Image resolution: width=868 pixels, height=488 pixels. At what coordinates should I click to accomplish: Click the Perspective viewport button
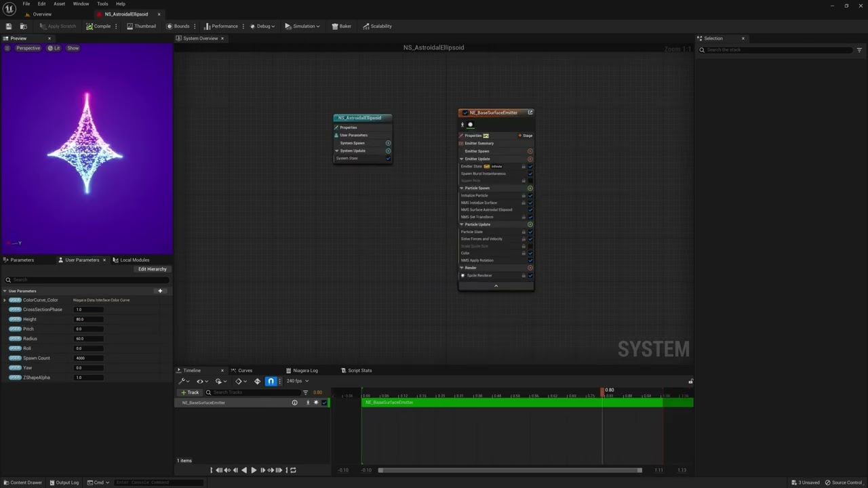[28, 48]
